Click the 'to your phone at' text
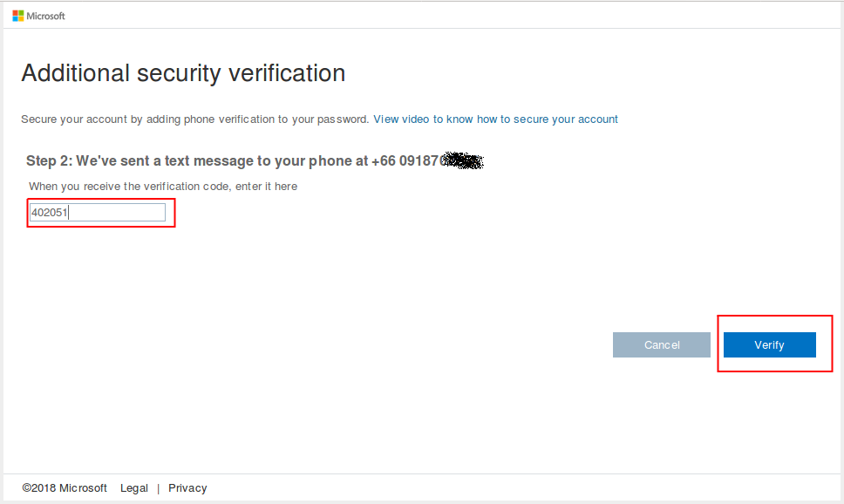The image size is (844, 504). pyautogui.click(x=313, y=161)
